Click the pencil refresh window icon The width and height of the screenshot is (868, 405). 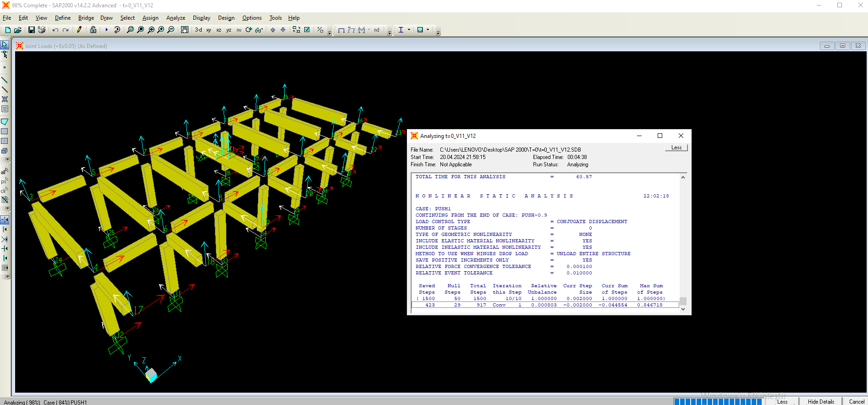point(79,30)
